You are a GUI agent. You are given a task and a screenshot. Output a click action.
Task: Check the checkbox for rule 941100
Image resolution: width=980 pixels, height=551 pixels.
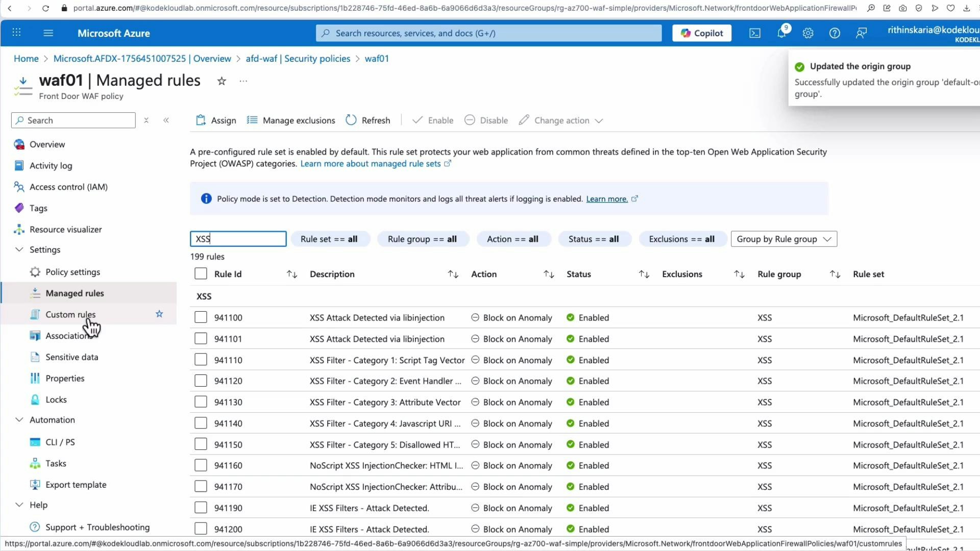201,317
